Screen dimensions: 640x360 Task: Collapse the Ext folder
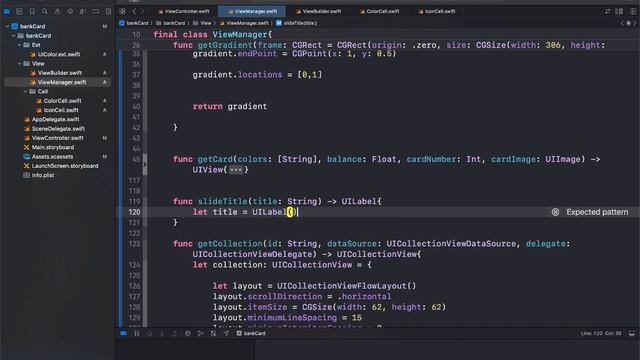(x=19, y=45)
